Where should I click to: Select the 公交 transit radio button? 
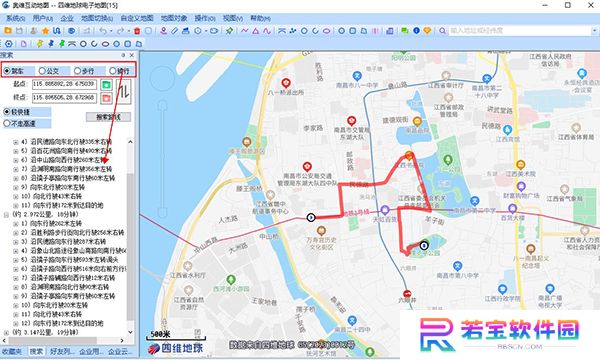(42, 71)
